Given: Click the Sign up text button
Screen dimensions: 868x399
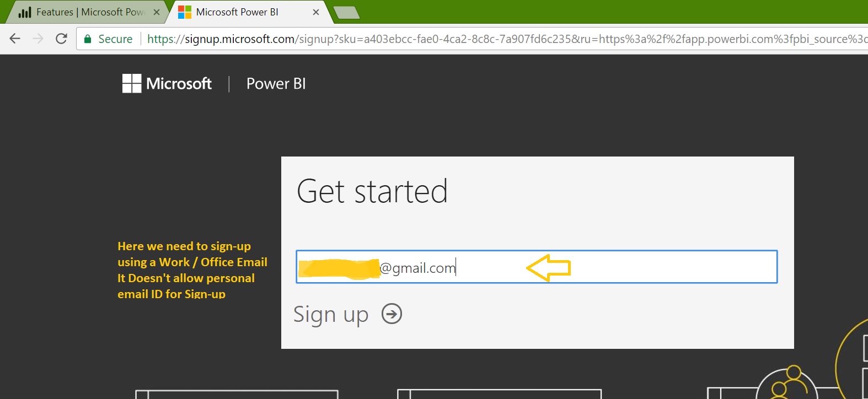Looking at the screenshot, I should 331,314.
